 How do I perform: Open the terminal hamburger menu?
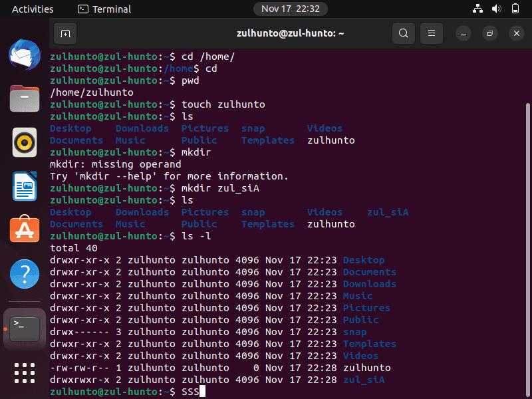pyautogui.click(x=432, y=33)
